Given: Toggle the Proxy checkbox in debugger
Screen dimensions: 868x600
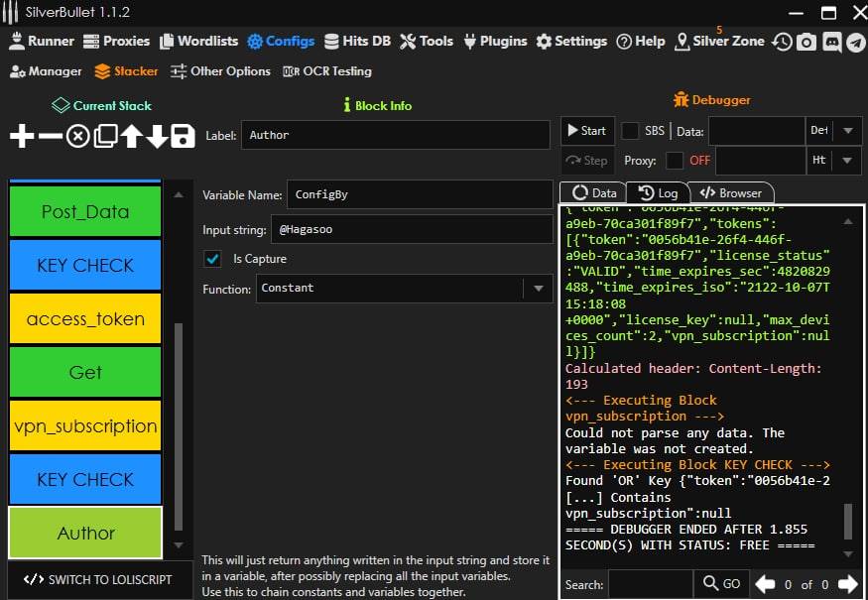Looking at the screenshot, I should [675, 160].
